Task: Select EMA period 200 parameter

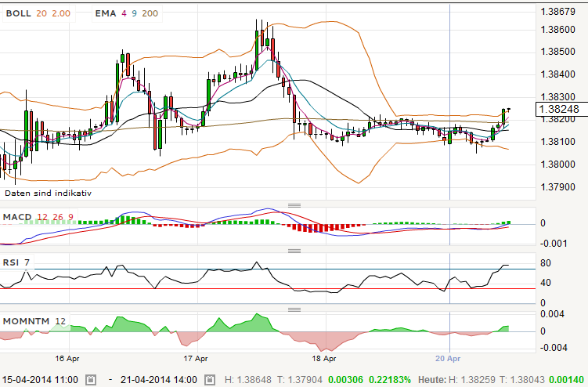Action: 150,13
